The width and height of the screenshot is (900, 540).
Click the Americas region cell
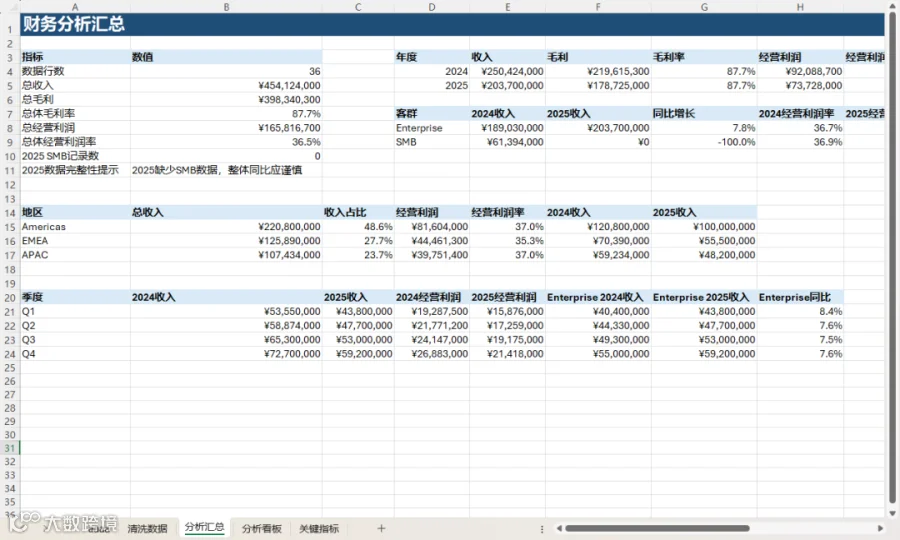click(75, 227)
